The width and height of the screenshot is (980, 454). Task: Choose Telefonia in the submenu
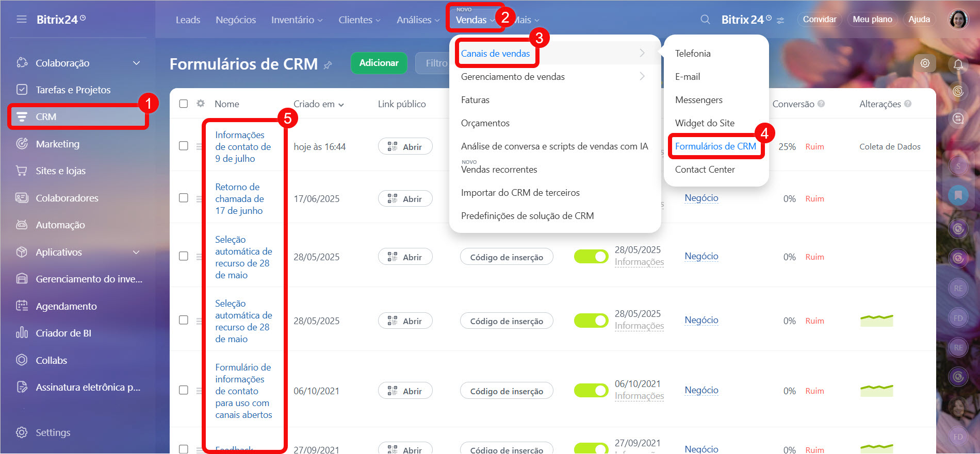tap(692, 54)
